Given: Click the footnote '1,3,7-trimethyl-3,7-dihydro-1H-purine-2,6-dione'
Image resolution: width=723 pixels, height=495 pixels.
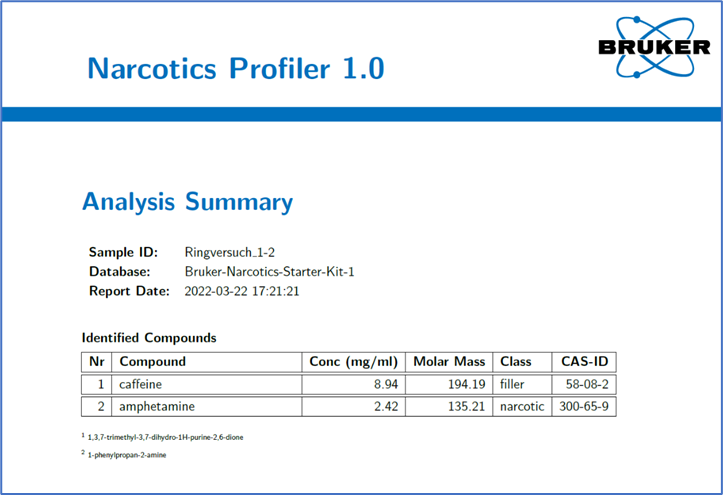Looking at the screenshot, I should 166,437.
